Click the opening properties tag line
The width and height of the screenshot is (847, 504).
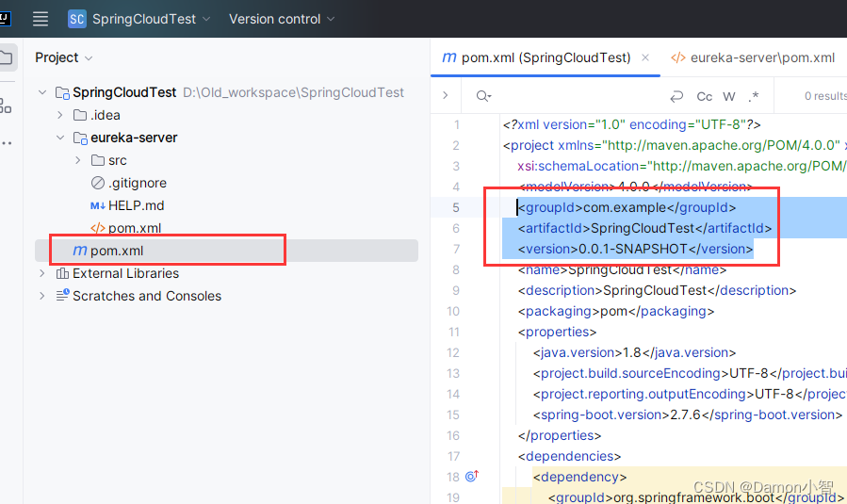click(x=557, y=332)
